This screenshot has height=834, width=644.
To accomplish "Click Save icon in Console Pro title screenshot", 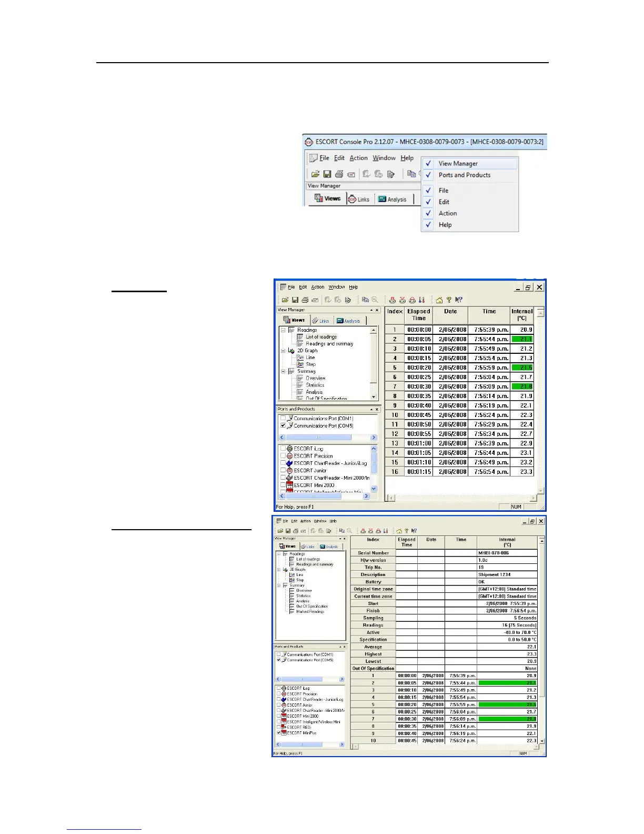I will [327, 174].
